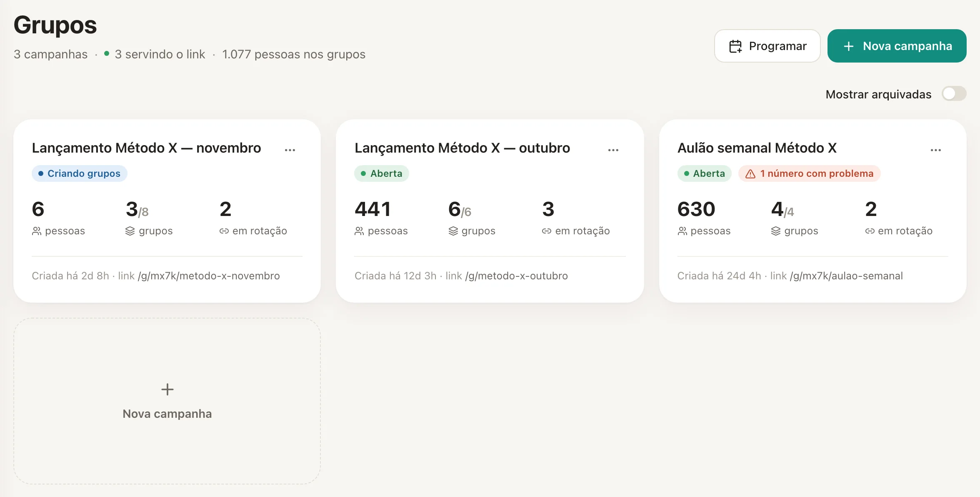Viewport: 980px width, 497px height.
Task: Open options menu for Lançamento Método X — outubro
Action: (x=613, y=150)
